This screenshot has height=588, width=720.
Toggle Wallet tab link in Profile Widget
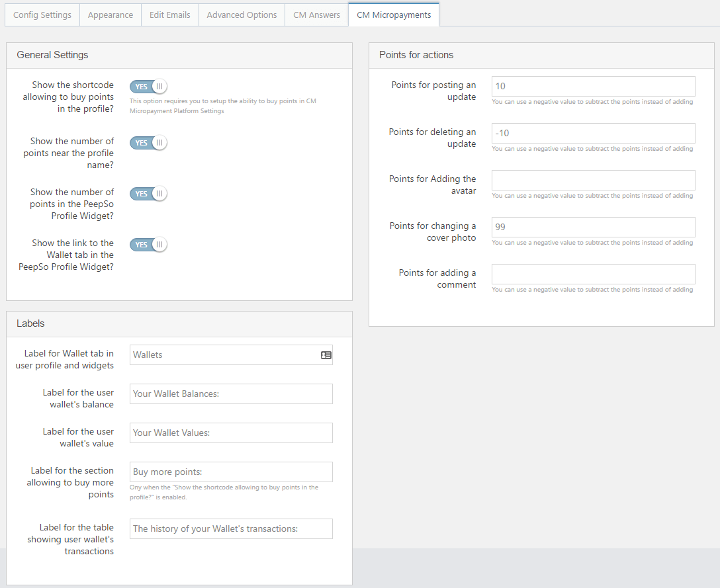point(148,245)
